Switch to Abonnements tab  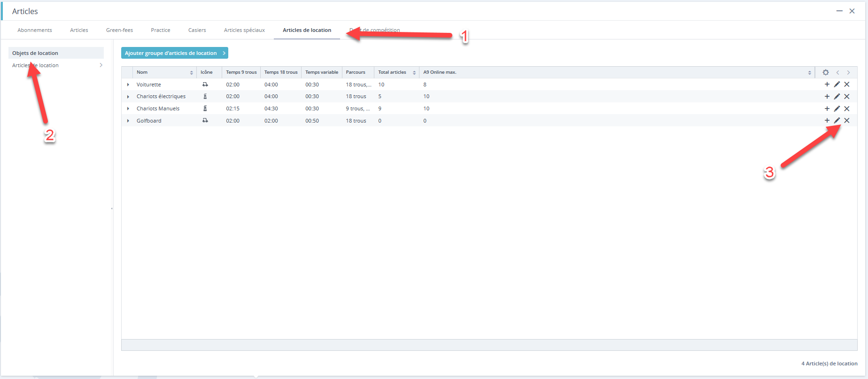click(x=35, y=30)
